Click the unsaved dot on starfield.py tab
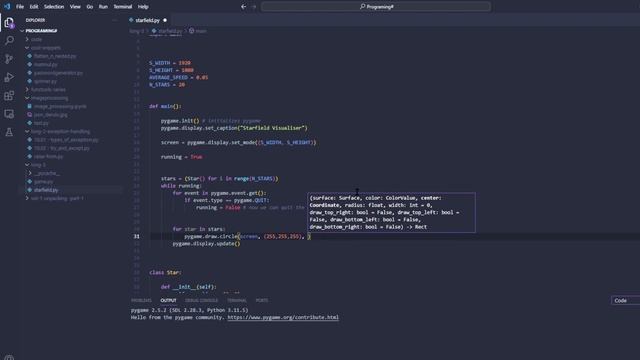The image size is (640, 360). (x=165, y=20)
